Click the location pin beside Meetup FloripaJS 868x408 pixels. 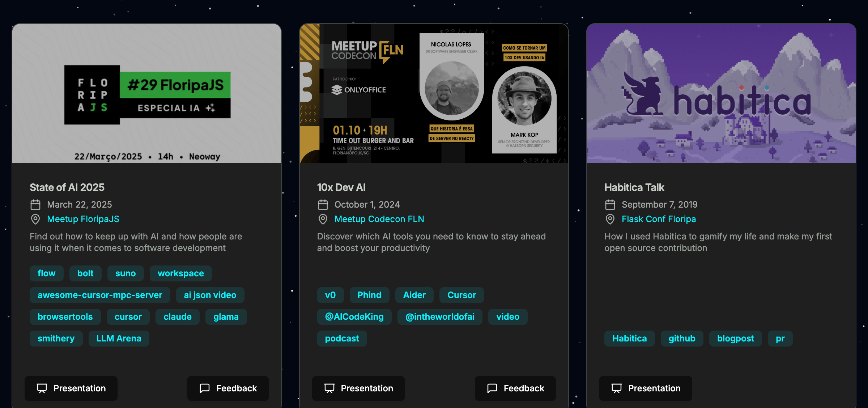(x=35, y=219)
